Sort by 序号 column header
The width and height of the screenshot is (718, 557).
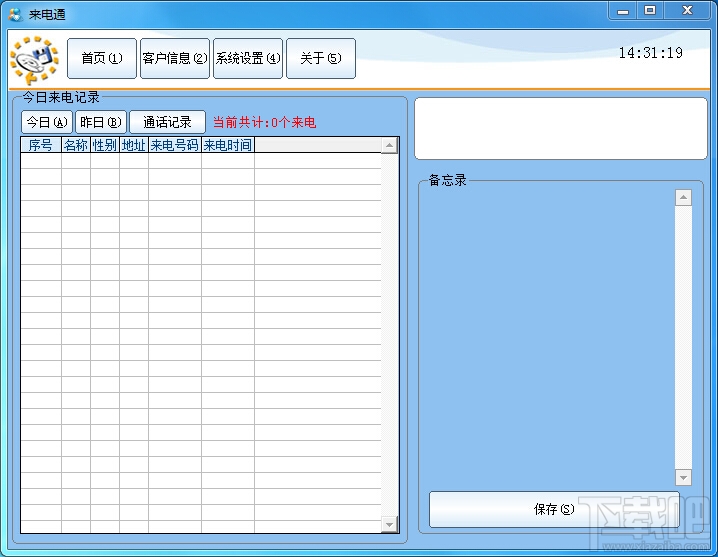[41, 145]
